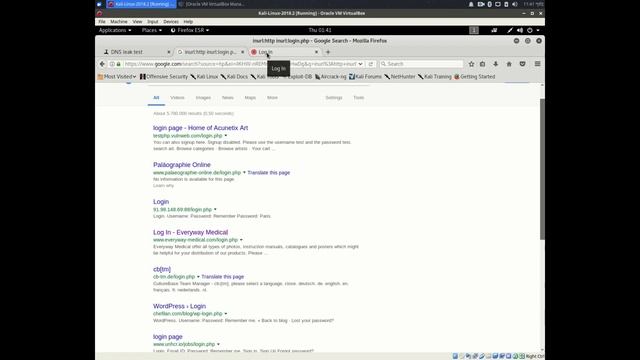
Task: Open VirtualBox File menu
Action: (x=102, y=22)
